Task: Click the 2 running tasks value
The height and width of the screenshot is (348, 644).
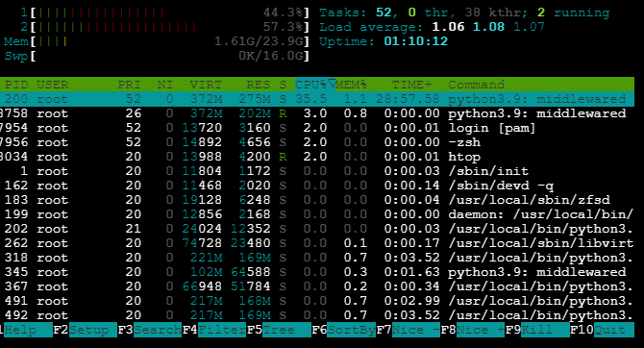Action: pos(541,12)
